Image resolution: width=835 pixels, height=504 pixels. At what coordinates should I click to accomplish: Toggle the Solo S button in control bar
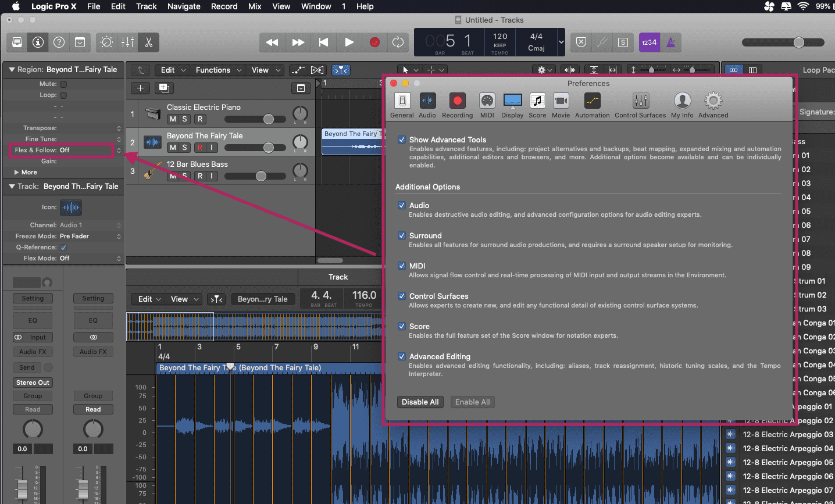pyautogui.click(x=623, y=42)
